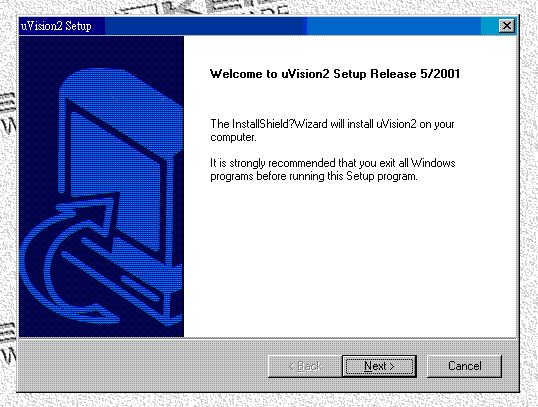Viewport: 538px width, 407px height.
Task: Click the strongly recommended exit programs paragraph
Action: pyautogui.click(x=332, y=170)
